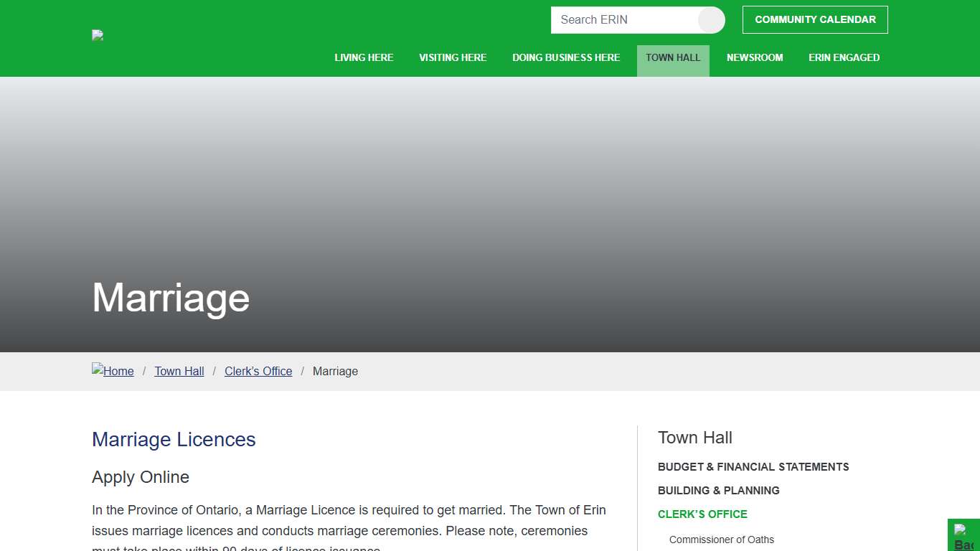Screen dimensions: 980x551
Task: Expand Building & Planning sidebar section
Action: tap(718, 491)
